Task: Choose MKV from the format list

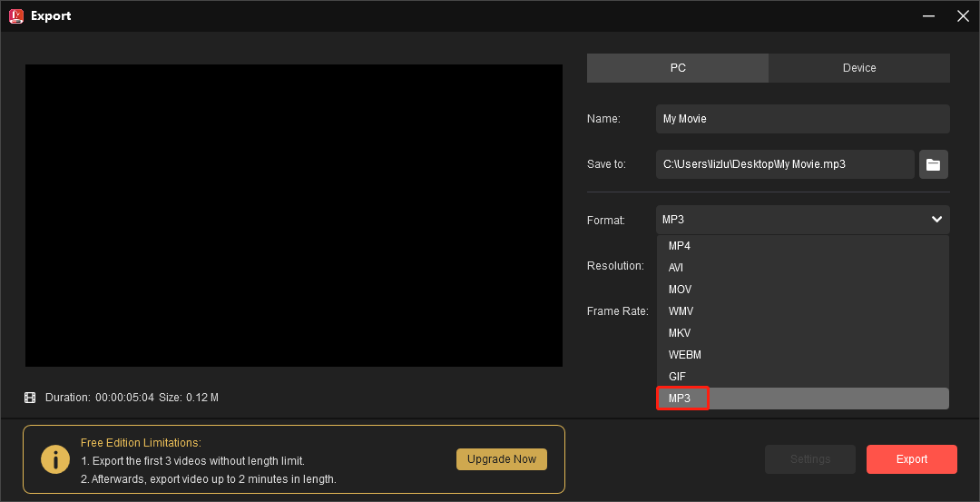Action: coord(802,332)
